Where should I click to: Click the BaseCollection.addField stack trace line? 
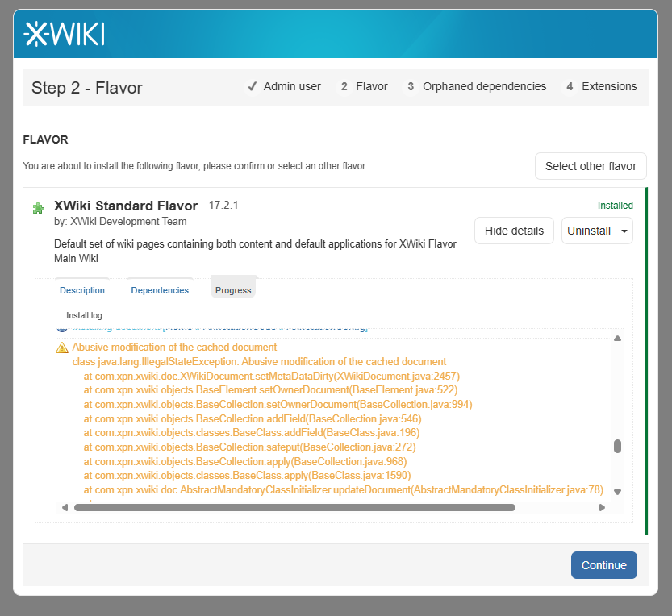coord(253,418)
